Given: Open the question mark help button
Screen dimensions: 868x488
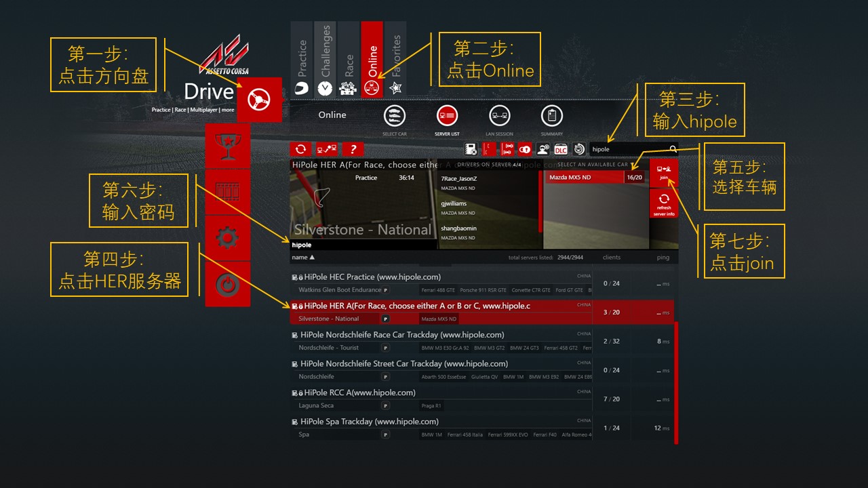Looking at the screenshot, I should coord(352,149).
